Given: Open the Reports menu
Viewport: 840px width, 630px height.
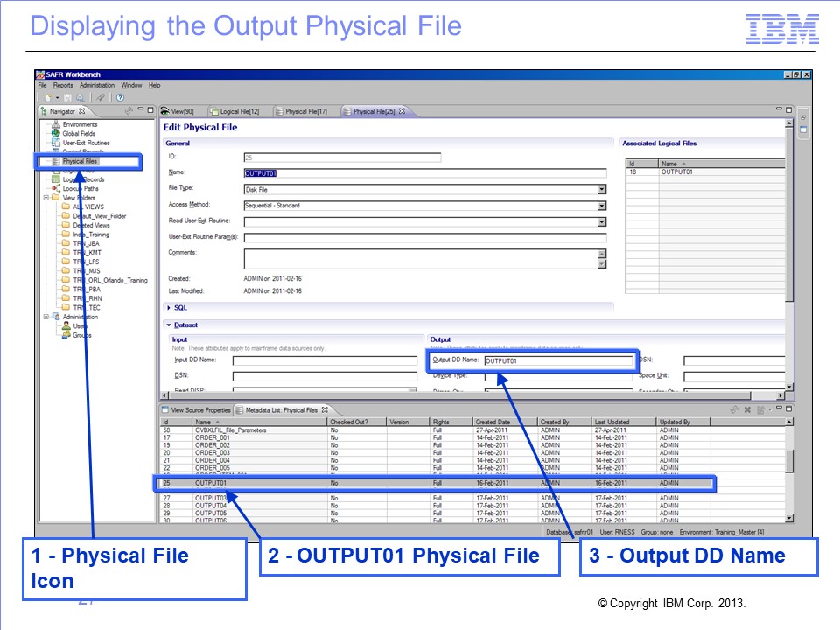Looking at the screenshot, I should click(x=63, y=85).
